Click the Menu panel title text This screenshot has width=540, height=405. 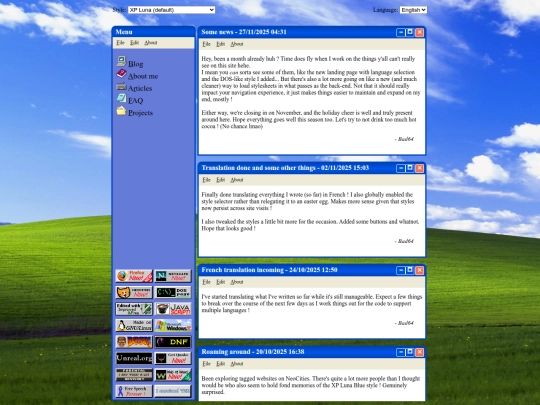pos(124,32)
